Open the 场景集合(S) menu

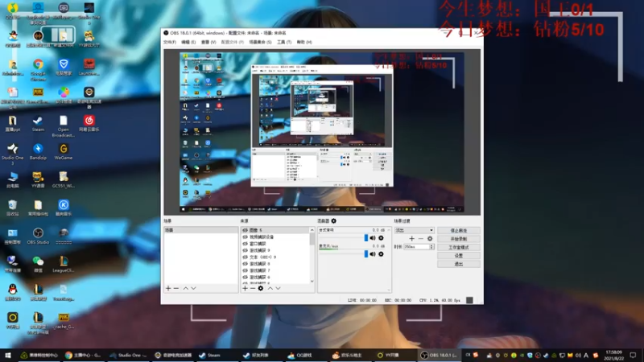click(x=260, y=43)
